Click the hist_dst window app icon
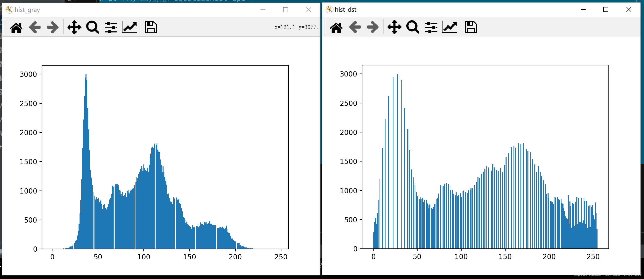Screen dimensions: 644x279 330,9
